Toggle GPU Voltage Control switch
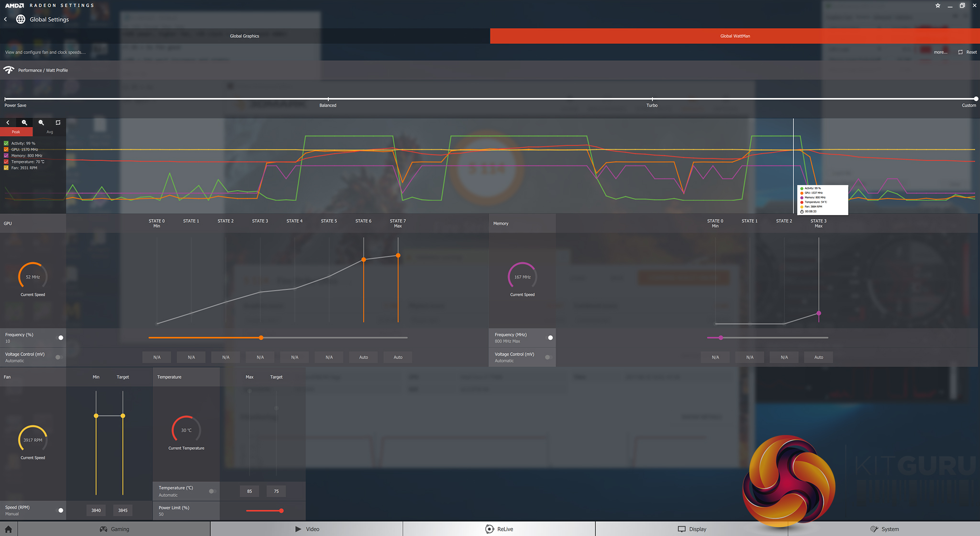Viewport: 980px width, 536px height. point(58,357)
